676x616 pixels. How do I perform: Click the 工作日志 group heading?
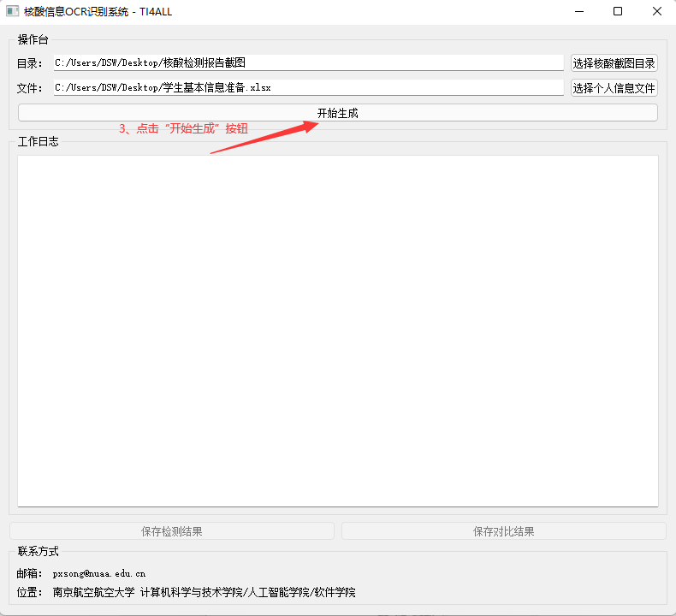(x=39, y=142)
